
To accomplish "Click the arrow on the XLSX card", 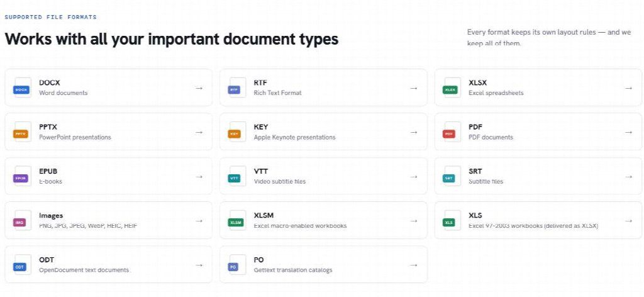I will 629,88.
